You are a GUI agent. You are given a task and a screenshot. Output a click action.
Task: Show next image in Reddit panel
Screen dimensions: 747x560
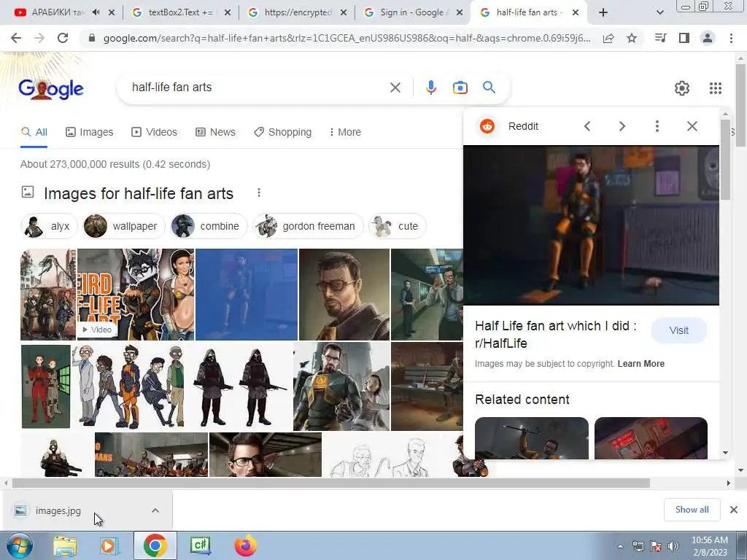click(622, 126)
